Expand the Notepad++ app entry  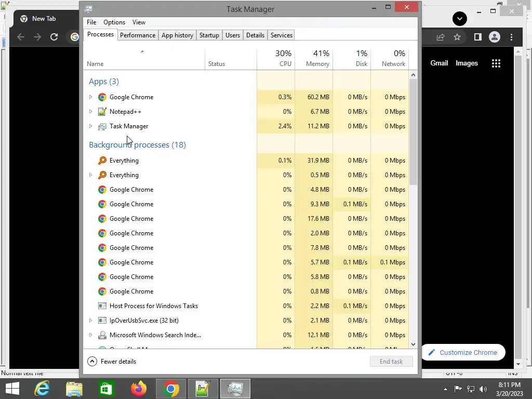(x=90, y=112)
